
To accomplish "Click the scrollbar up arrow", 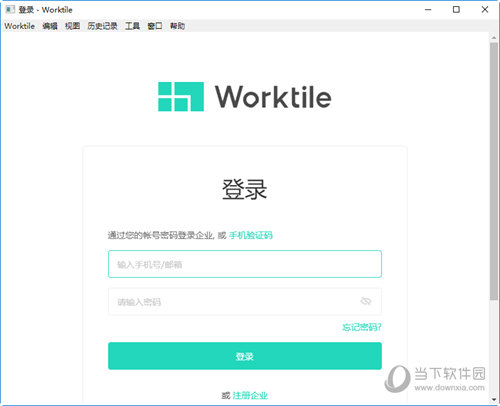I will pyautogui.click(x=494, y=38).
